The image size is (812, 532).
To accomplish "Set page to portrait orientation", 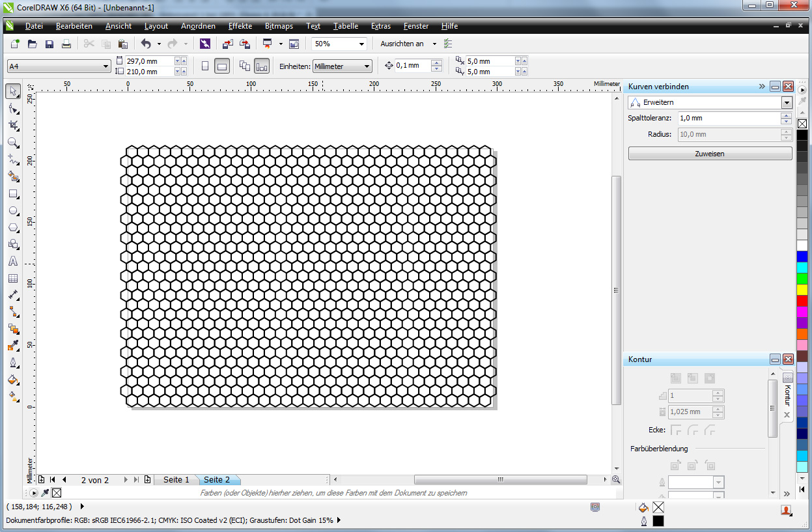I will [x=205, y=66].
